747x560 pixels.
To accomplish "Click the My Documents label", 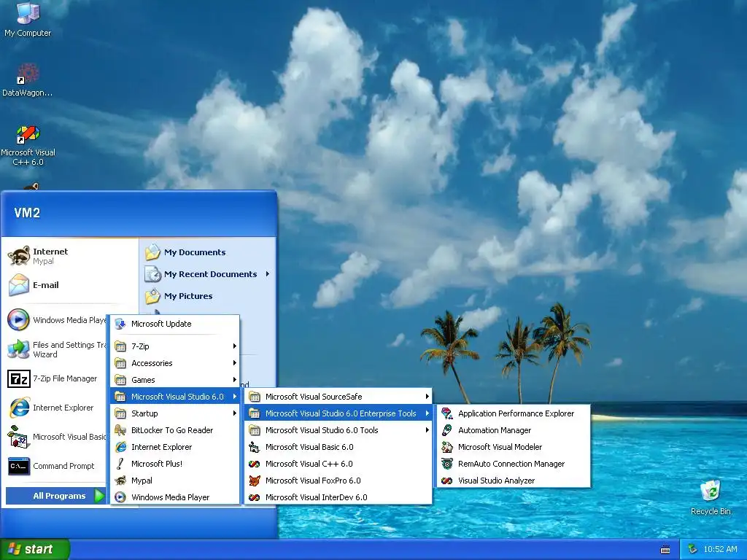I will pyautogui.click(x=195, y=252).
